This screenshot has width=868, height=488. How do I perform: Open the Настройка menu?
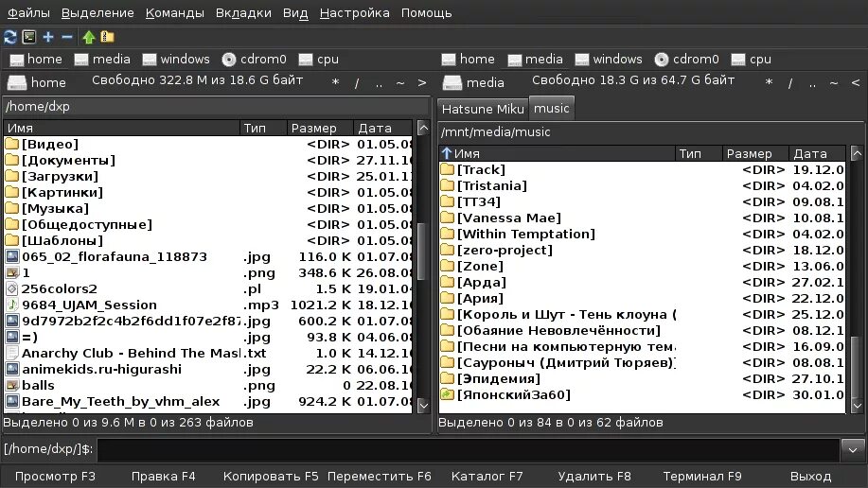354,12
